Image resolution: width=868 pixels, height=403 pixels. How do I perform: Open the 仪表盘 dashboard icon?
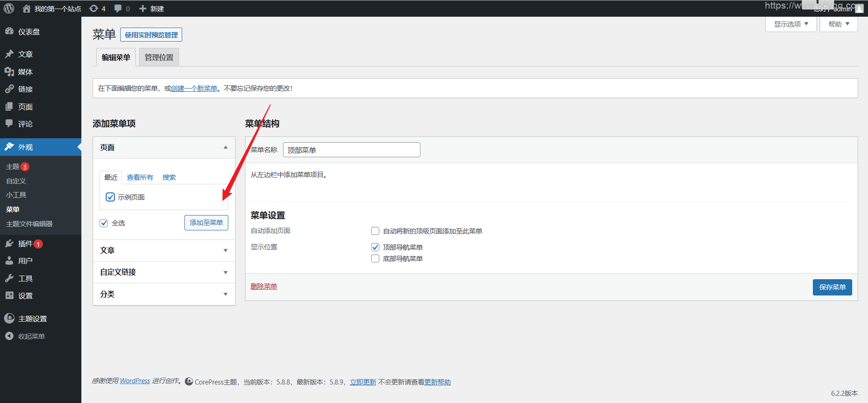(x=9, y=32)
